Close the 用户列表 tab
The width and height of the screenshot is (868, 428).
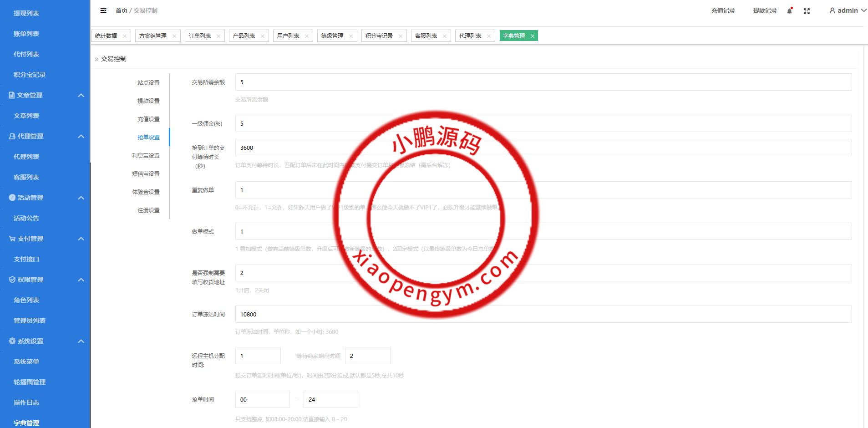pos(307,36)
